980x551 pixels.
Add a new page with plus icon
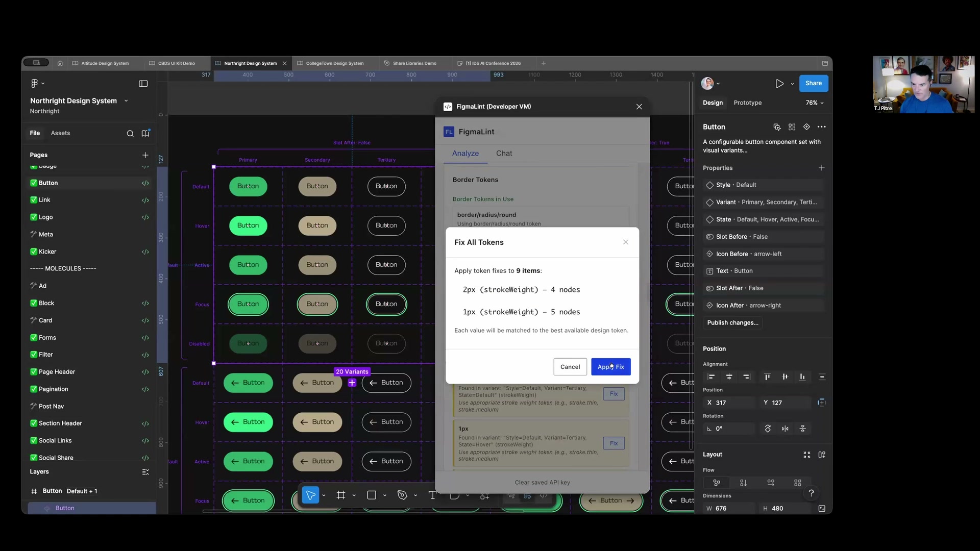pyautogui.click(x=145, y=155)
